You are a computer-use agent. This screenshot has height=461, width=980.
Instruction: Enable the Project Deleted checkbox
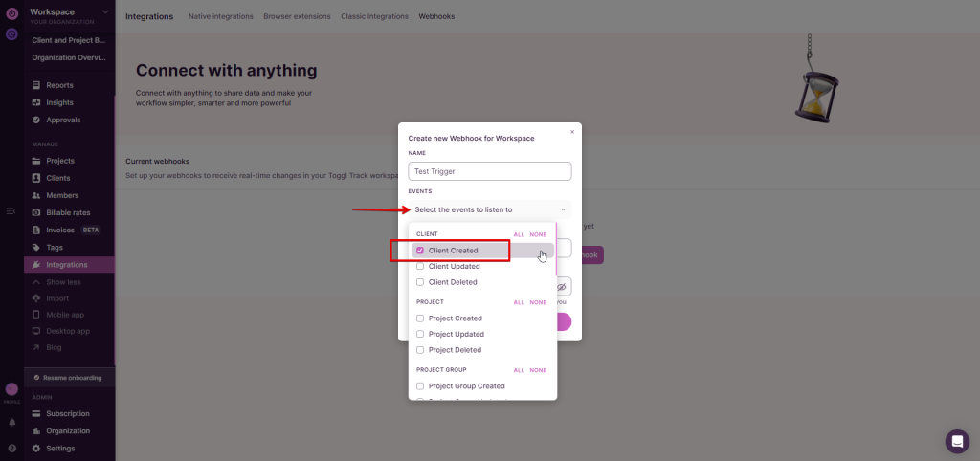420,350
